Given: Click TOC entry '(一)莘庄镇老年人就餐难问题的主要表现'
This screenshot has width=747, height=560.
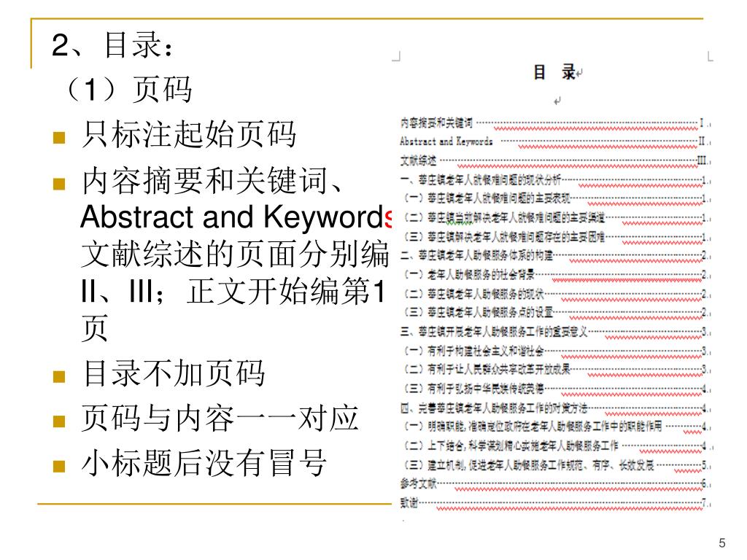Looking at the screenshot, I should pyautogui.click(x=487, y=198).
